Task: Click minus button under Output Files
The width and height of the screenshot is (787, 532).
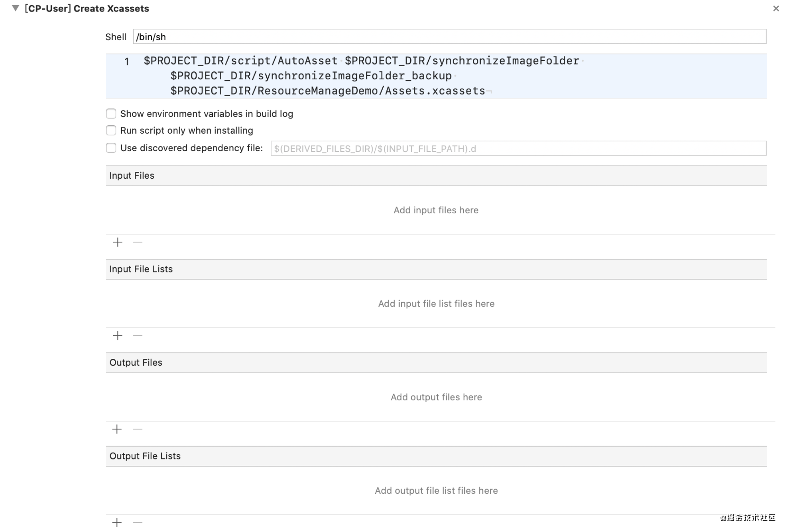Action: tap(138, 429)
